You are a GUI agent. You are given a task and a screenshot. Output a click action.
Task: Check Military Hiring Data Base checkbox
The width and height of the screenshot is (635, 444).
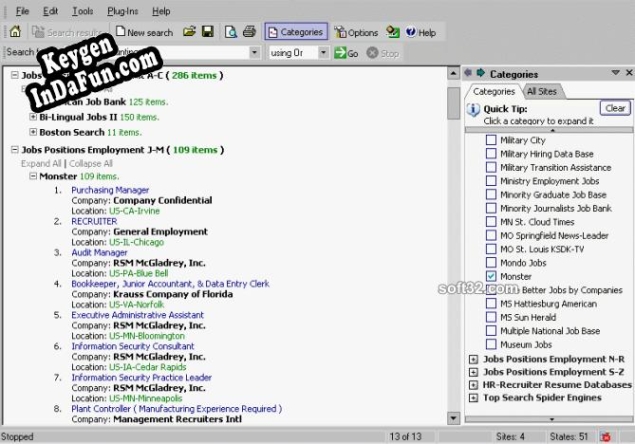pyautogui.click(x=491, y=154)
